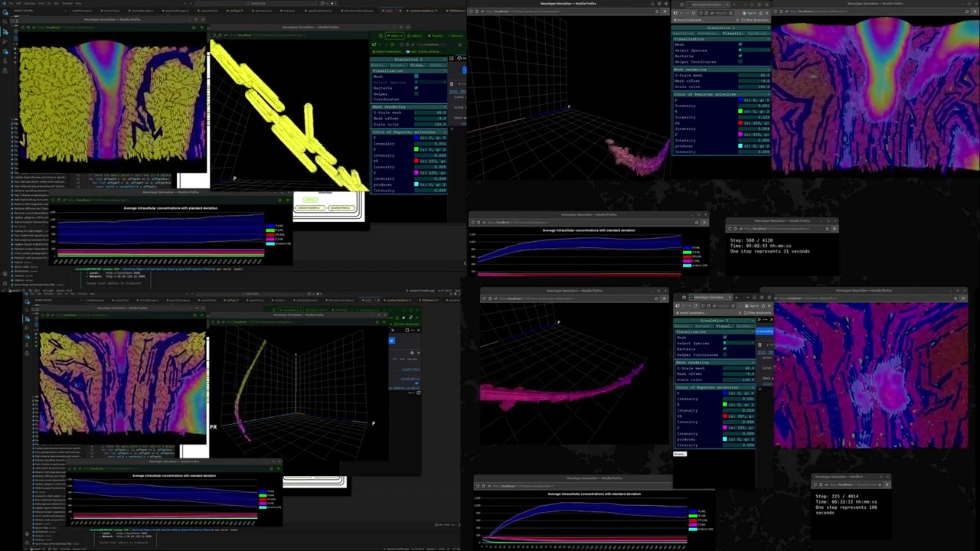
Task: Open the Paramete.. tab
Action: click(x=708, y=33)
